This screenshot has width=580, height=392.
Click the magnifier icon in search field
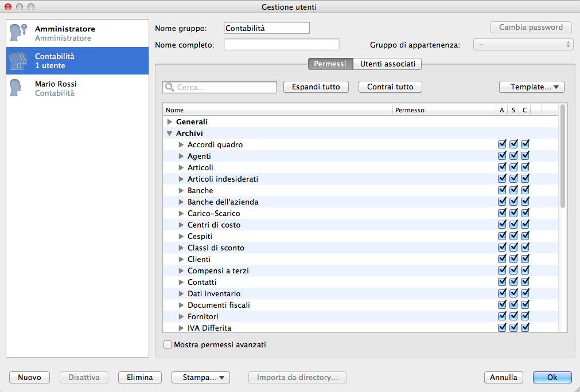coord(170,88)
